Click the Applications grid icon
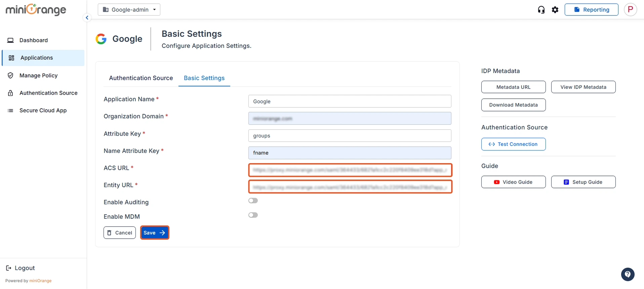 [11, 58]
